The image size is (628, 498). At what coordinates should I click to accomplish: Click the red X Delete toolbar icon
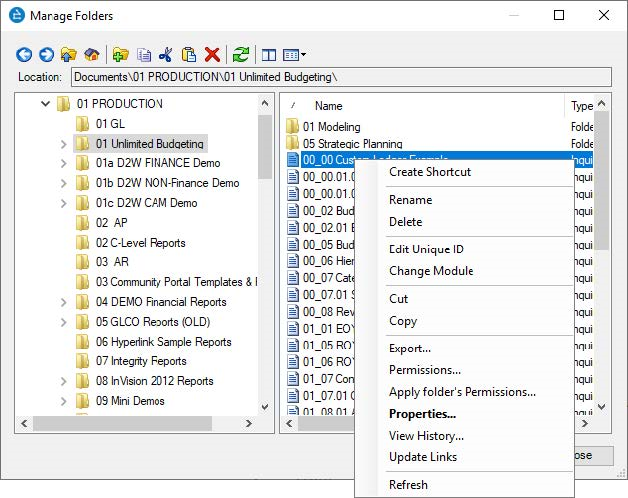(212, 55)
